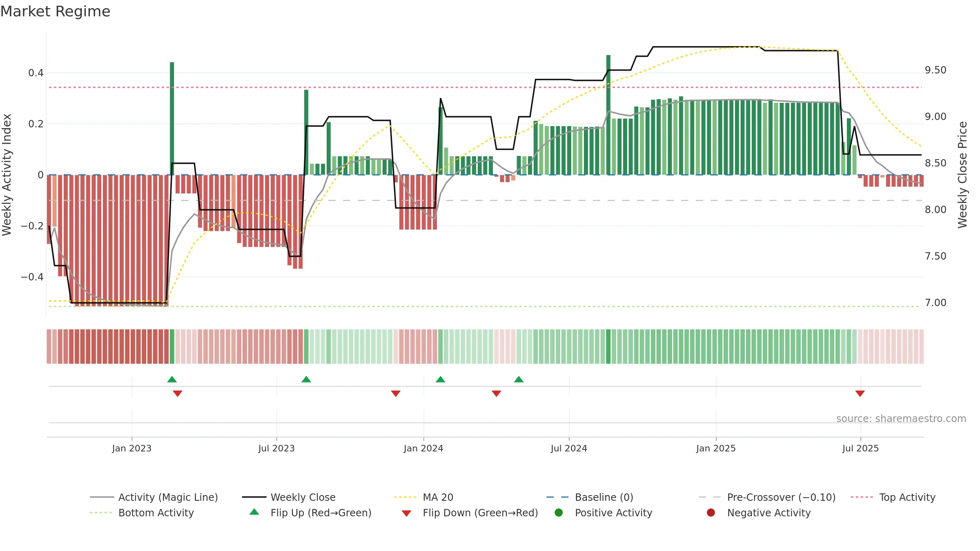Click the −0.2 activity axis tick label
This screenshot has height=551, width=980.
[32, 226]
